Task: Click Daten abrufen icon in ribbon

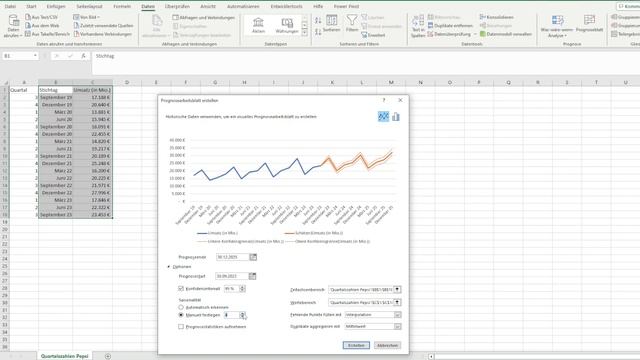Action: coord(13,26)
